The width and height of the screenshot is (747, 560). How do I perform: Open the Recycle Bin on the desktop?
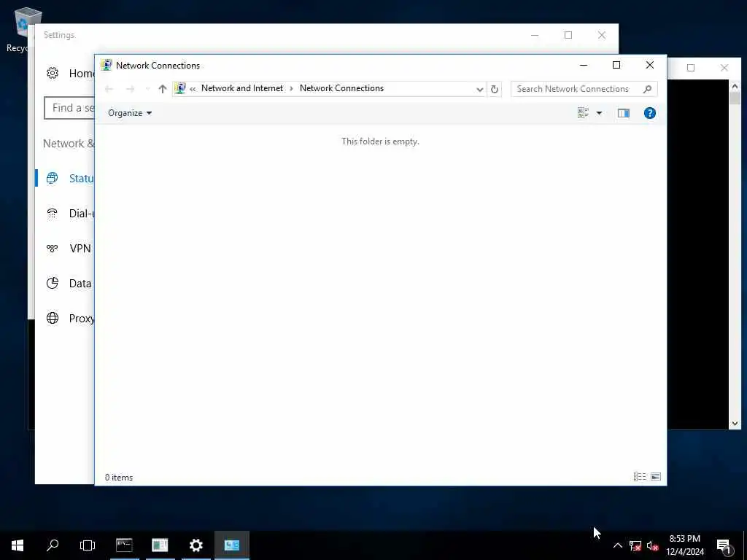coord(23,29)
